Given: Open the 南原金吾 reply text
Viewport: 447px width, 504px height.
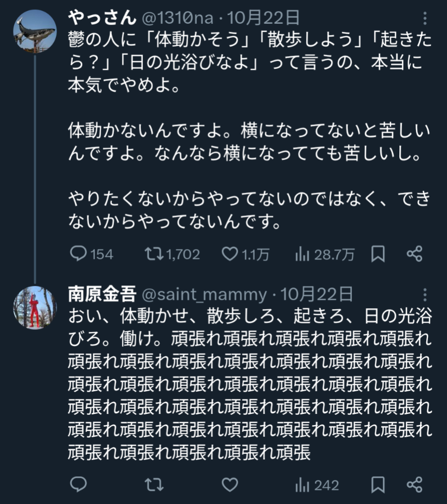Looking at the screenshot, I should click(x=249, y=383).
